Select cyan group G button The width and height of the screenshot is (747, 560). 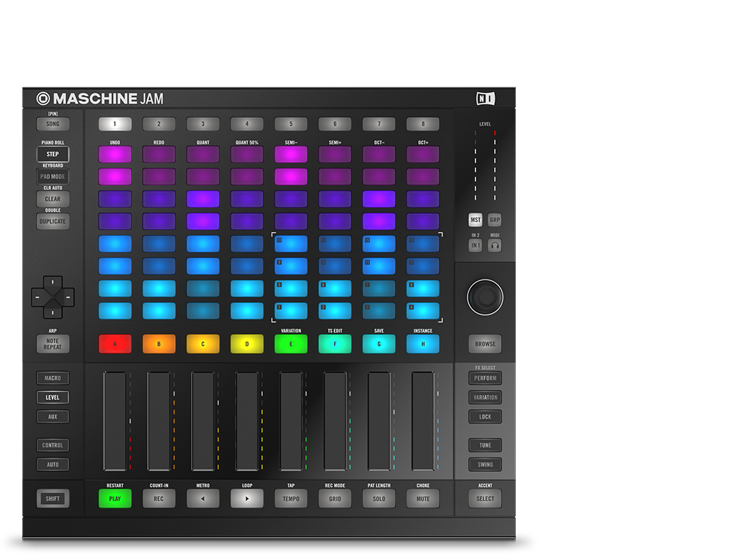379,344
